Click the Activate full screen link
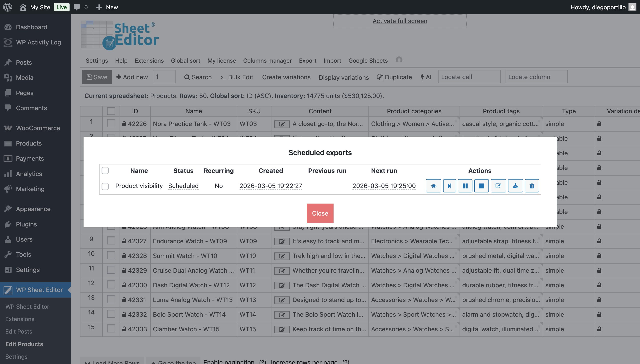Screen dimensions: 640x364 [400, 21]
